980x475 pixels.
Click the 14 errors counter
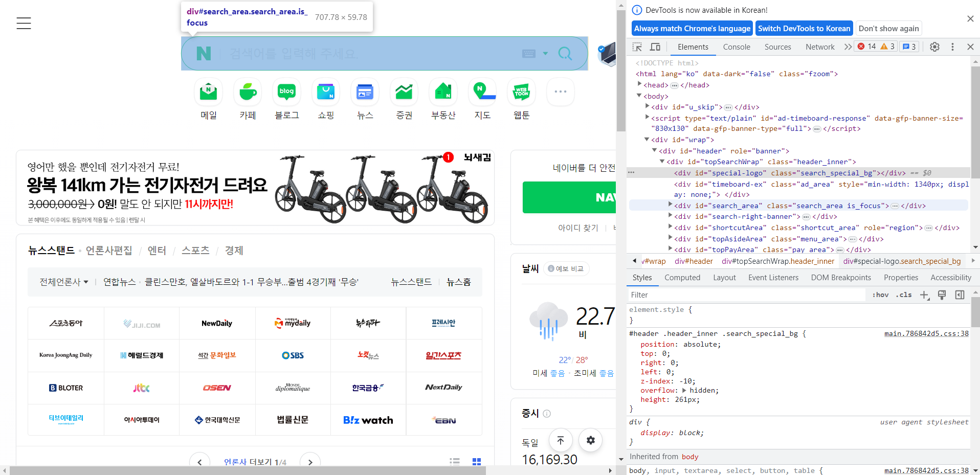click(x=867, y=47)
